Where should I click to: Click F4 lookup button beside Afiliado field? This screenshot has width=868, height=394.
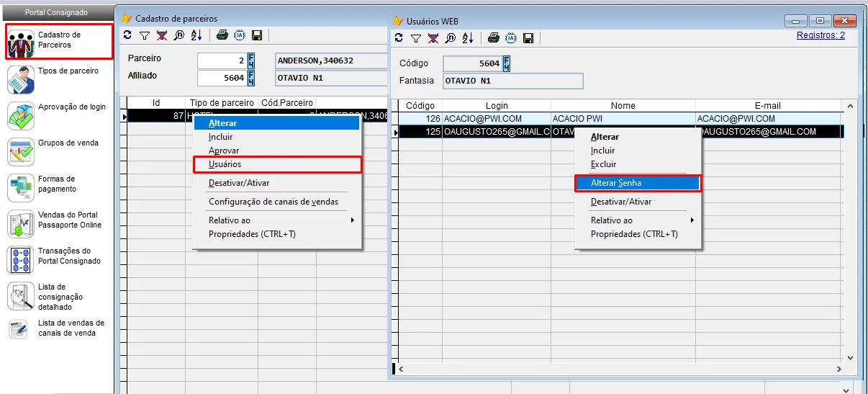coord(251,77)
